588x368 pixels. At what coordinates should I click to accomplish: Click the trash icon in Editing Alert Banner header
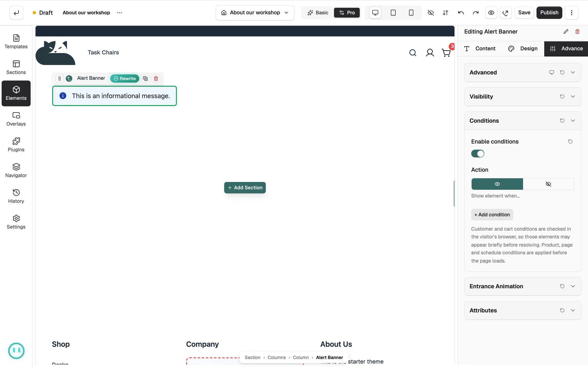[577, 32]
